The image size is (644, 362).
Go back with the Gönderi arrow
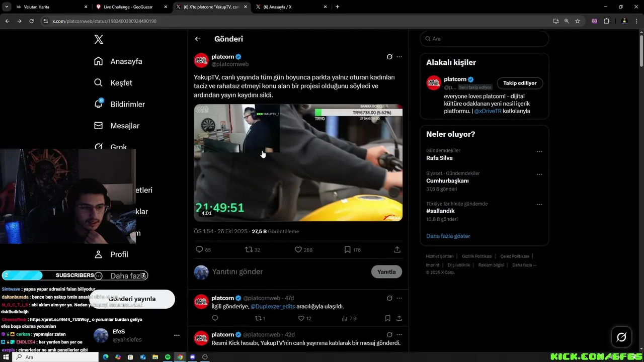tap(198, 39)
